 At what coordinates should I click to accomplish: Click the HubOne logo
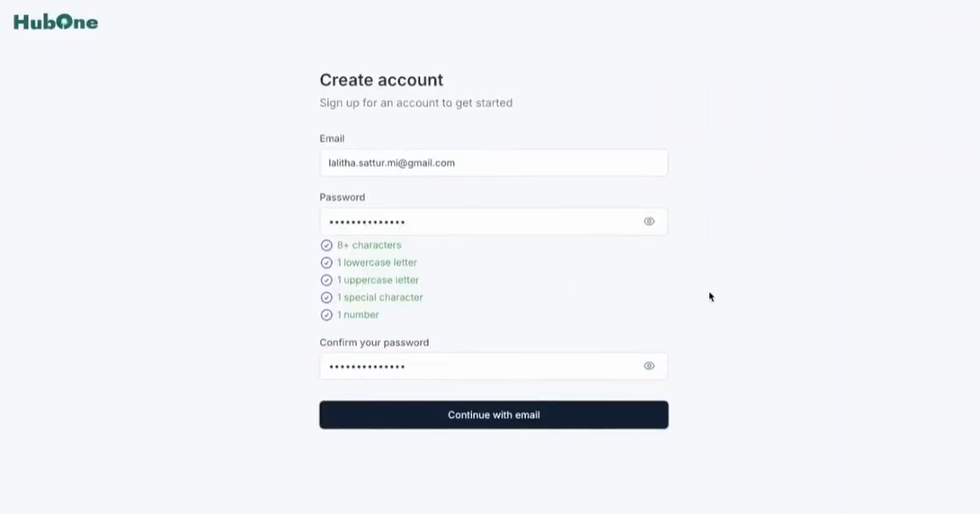pos(56,22)
